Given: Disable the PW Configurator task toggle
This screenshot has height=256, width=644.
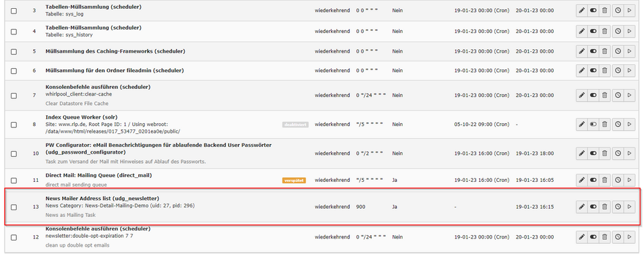Looking at the screenshot, I should [593, 153].
